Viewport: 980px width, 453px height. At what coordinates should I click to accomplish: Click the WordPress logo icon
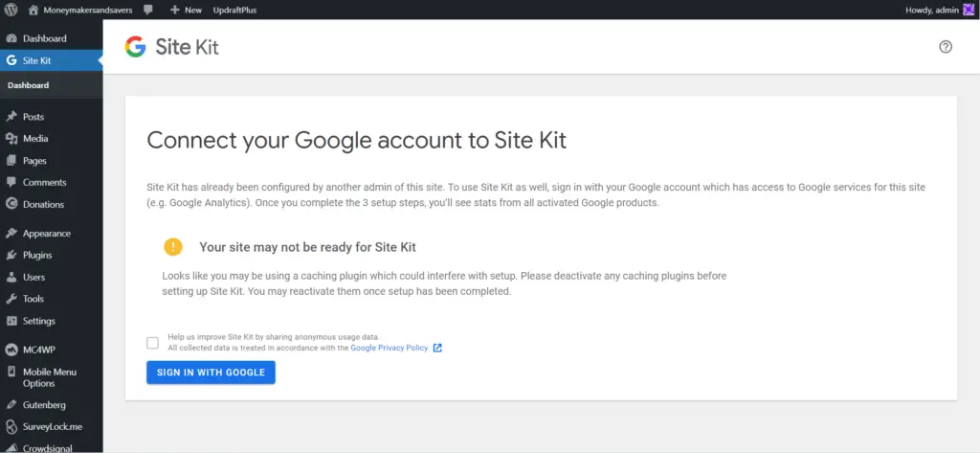pyautogui.click(x=11, y=10)
